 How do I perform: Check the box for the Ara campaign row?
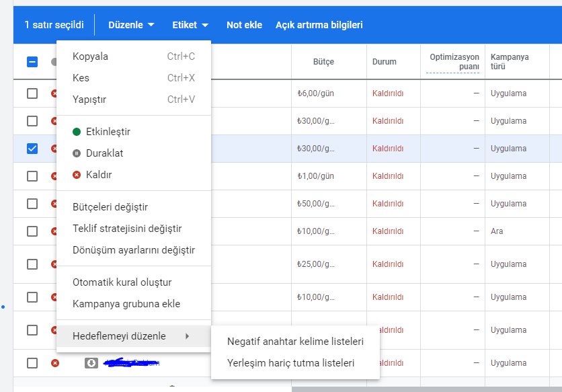tap(32, 231)
